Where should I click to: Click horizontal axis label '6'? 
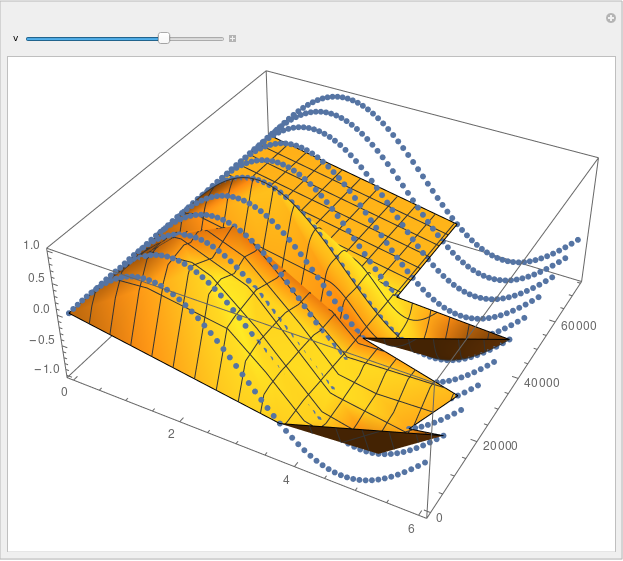pos(411,529)
